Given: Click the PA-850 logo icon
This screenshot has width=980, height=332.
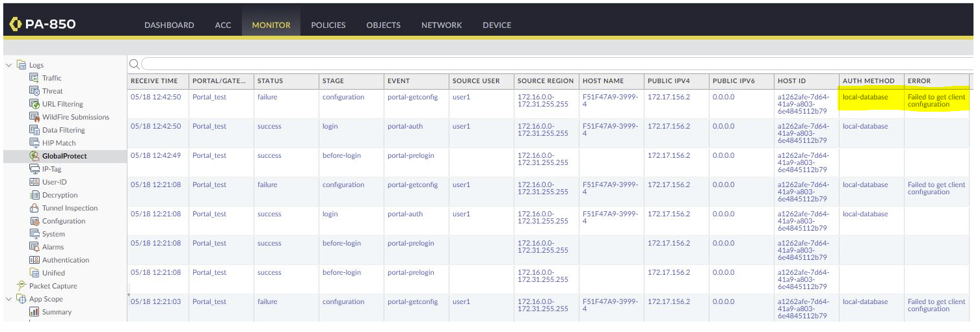Looking at the screenshot, I should [x=16, y=25].
